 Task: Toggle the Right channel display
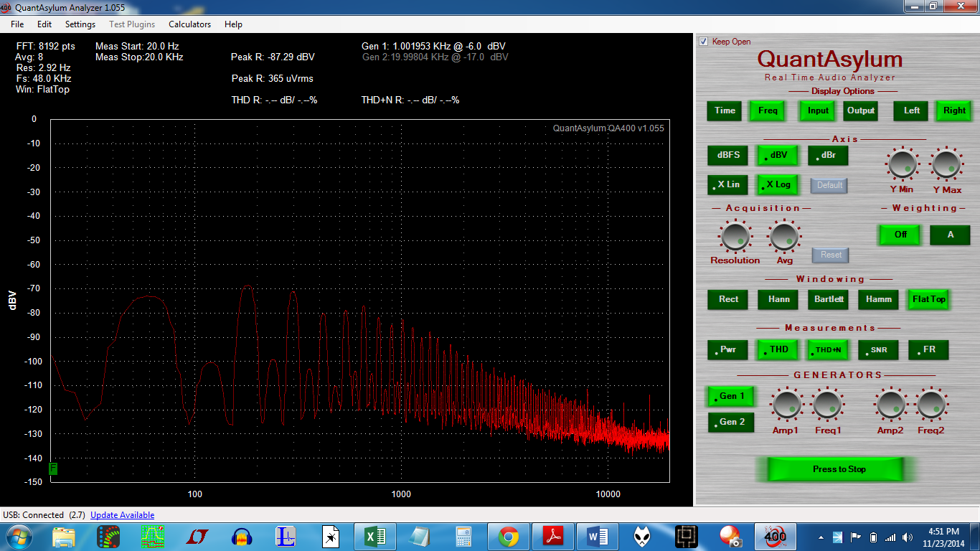(x=954, y=110)
